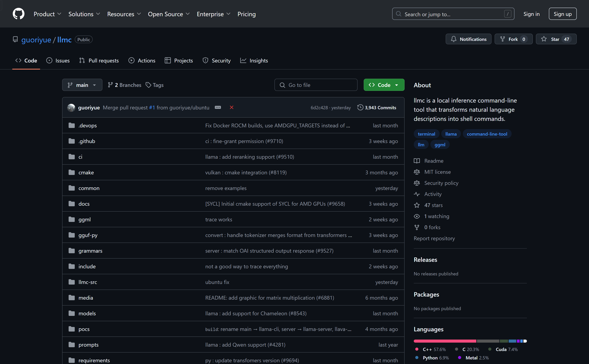Click the C++ pink segment in languages bar
The width and height of the screenshot is (589, 364).
pos(445,341)
